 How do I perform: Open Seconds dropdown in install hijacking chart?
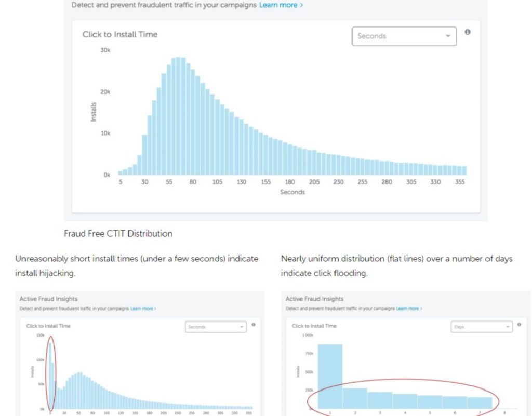tap(216, 327)
